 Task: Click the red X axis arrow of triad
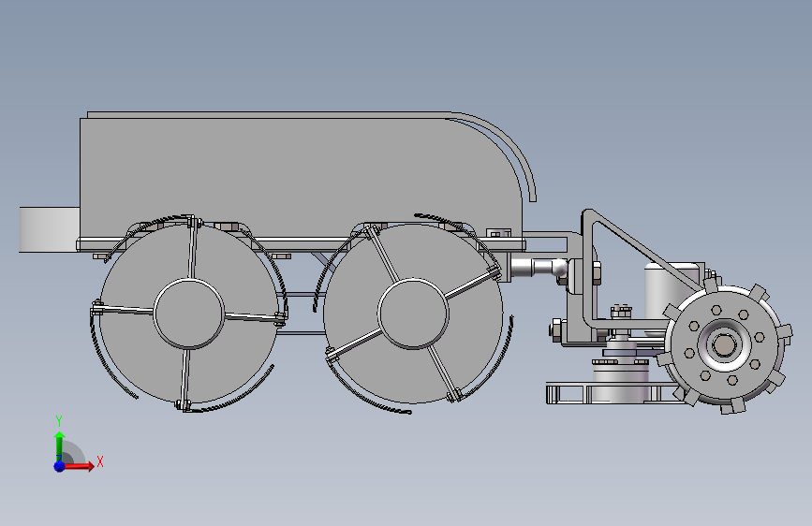click(x=79, y=466)
